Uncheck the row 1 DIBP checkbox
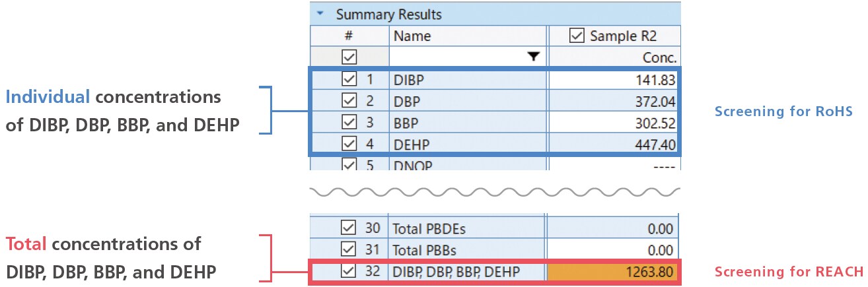 pos(349,79)
